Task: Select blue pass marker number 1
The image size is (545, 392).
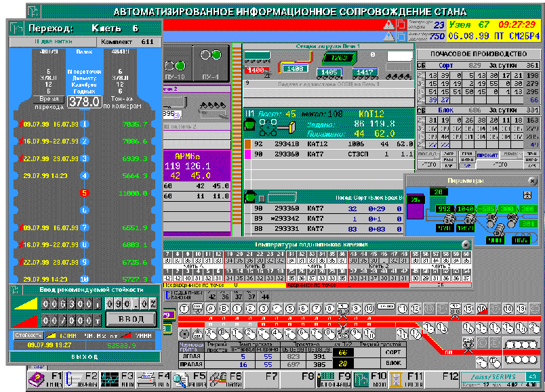Action: point(85,124)
